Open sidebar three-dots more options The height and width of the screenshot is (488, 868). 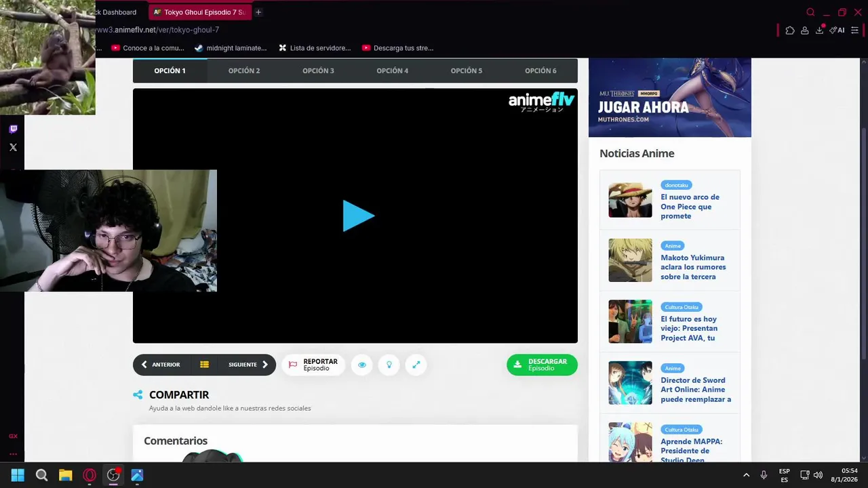coord(13,454)
